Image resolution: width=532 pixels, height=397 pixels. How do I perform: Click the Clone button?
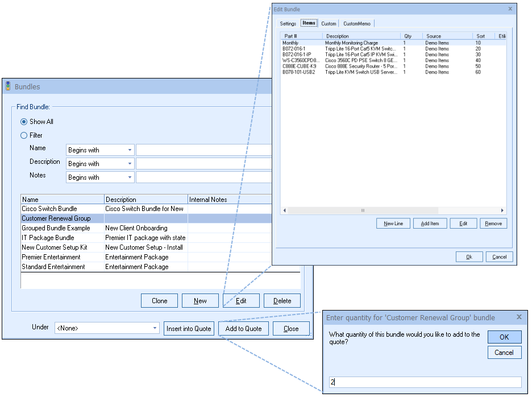point(159,301)
